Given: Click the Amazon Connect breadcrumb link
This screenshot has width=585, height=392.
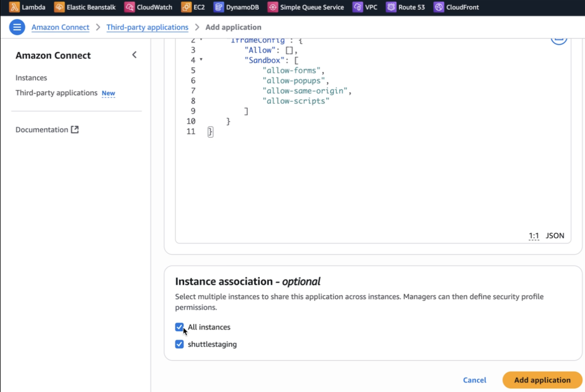Looking at the screenshot, I should pos(60,27).
